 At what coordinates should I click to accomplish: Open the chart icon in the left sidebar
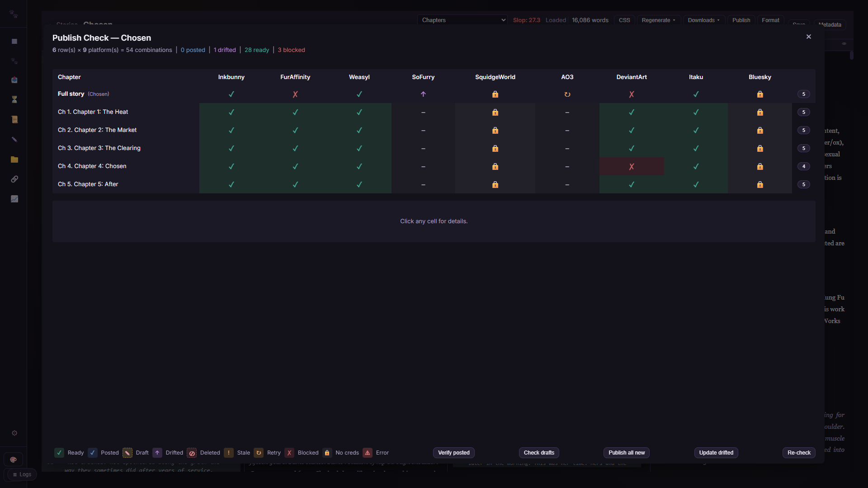(14, 199)
